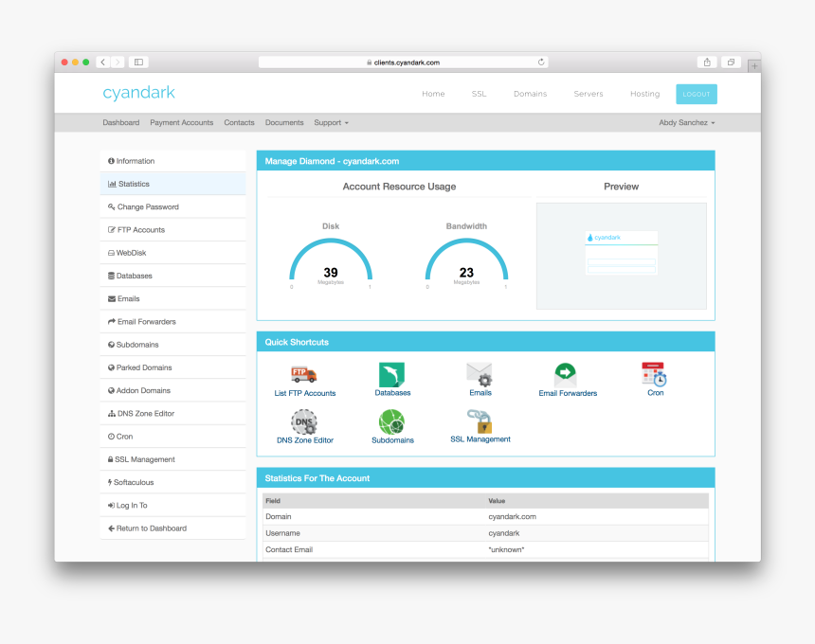Open Parked Domains in sidebar
815x644 pixels.
(x=173, y=367)
